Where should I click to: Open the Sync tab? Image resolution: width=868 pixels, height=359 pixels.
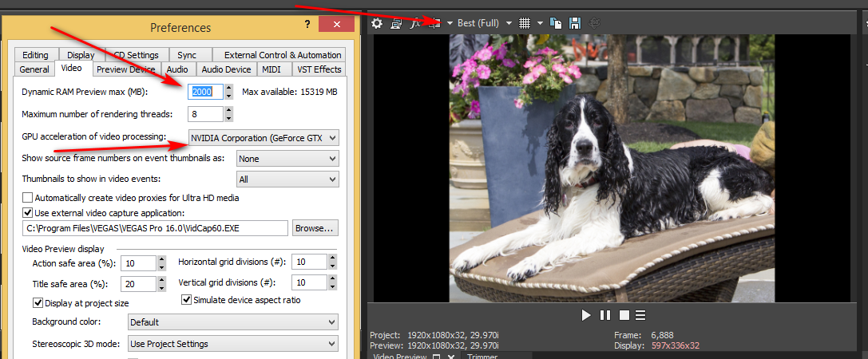tap(187, 55)
